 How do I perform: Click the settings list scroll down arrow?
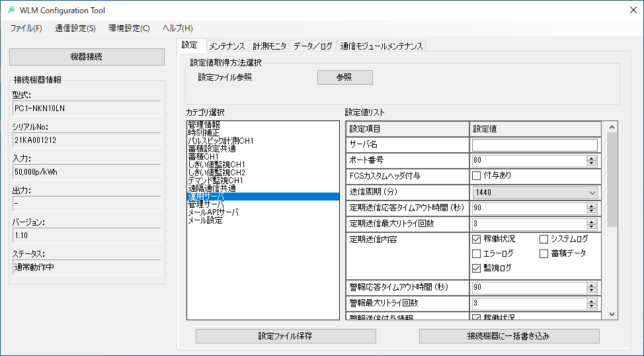click(612, 314)
